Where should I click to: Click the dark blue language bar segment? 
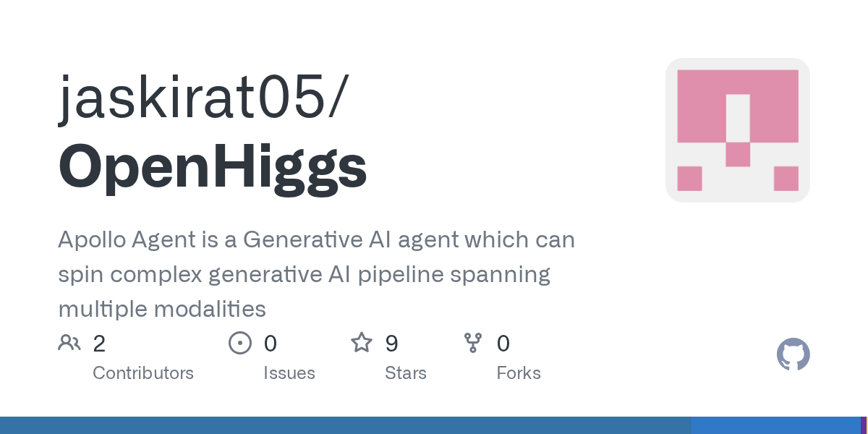[345, 425]
